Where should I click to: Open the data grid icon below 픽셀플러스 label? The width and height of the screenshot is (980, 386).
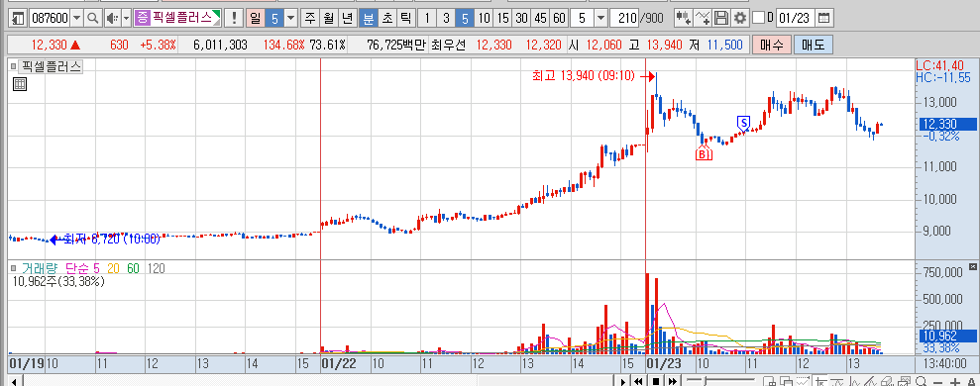20,84
